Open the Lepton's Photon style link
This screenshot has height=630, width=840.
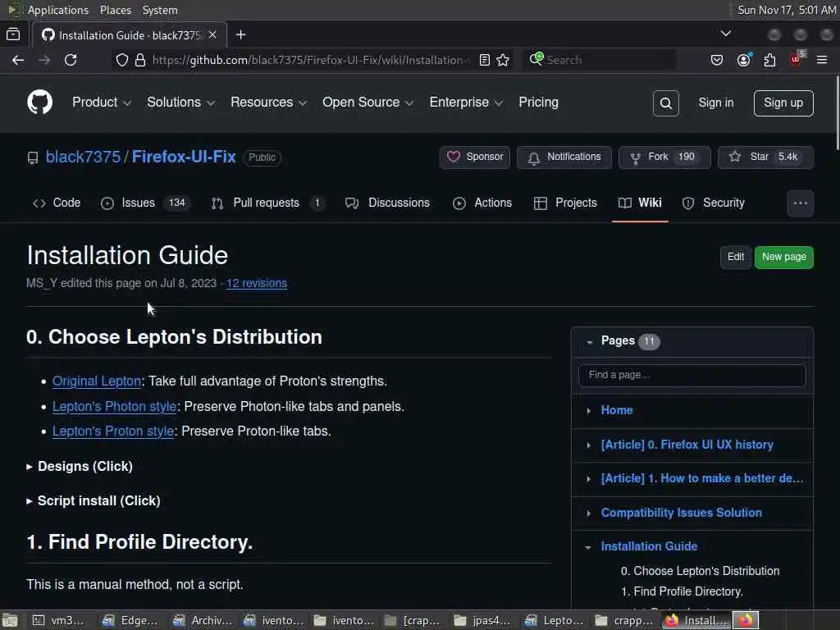(x=114, y=407)
